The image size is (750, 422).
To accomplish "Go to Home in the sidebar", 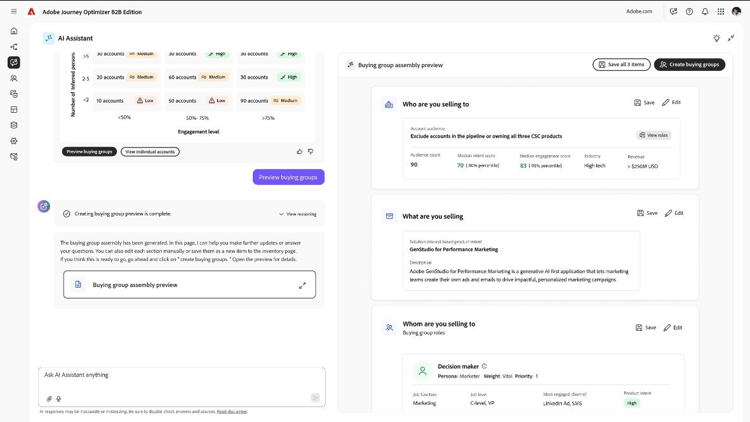I will pyautogui.click(x=14, y=31).
